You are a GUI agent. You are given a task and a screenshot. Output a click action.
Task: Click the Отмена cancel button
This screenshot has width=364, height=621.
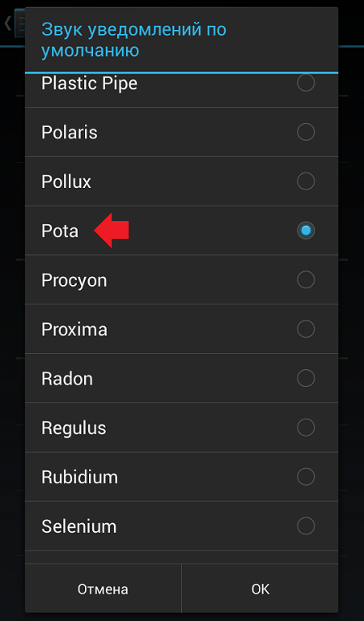pyautogui.click(x=103, y=589)
